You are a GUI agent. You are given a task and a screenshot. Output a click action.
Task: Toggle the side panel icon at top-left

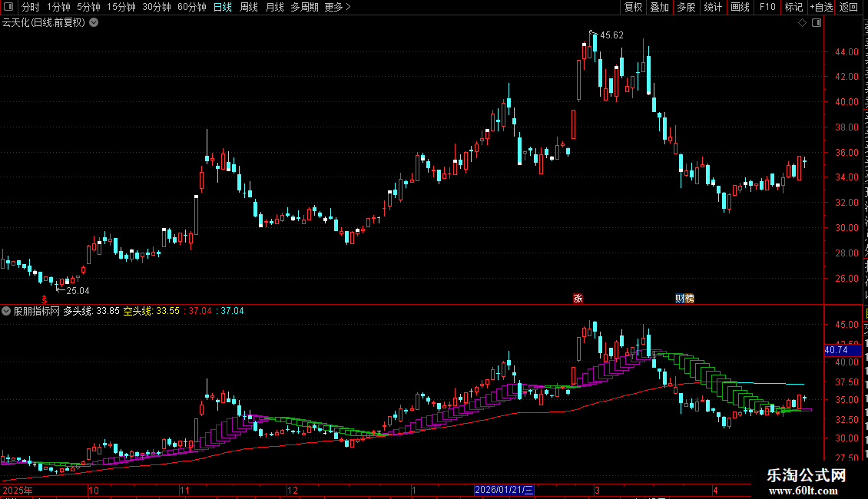tap(8, 7)
